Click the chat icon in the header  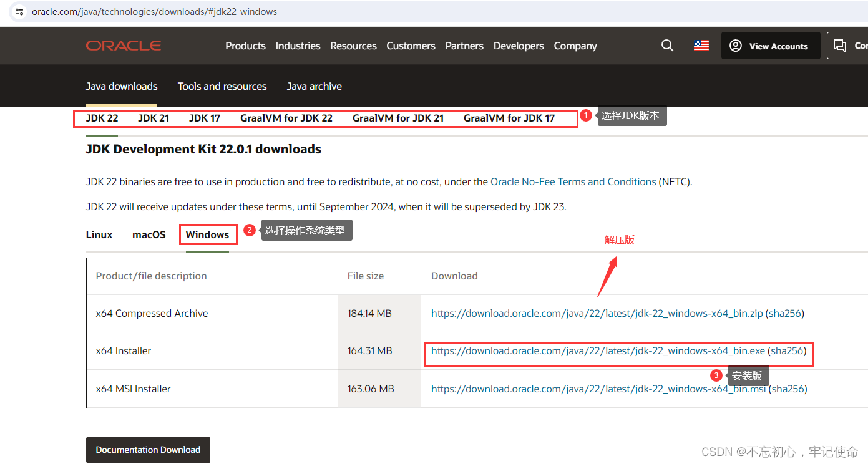[x=841, y=46]
